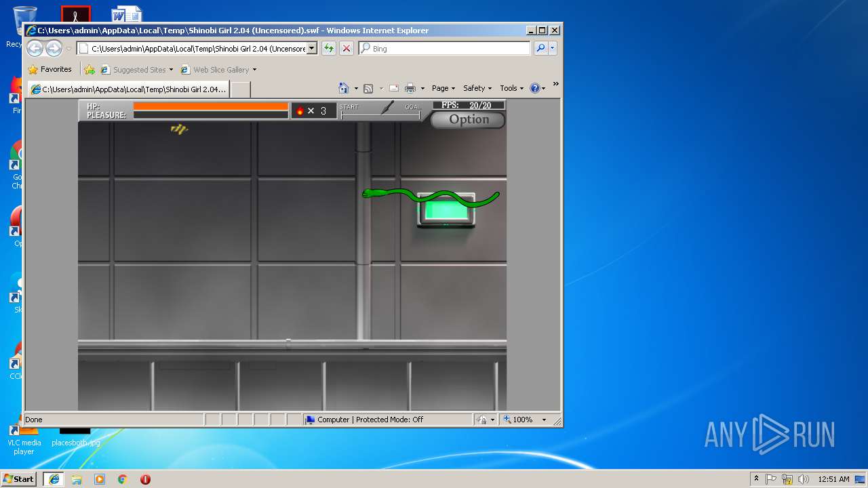The image size is (868, 488).
Task: Select the Shinobi Girl 2.04 tab
Action: [128, 89]
